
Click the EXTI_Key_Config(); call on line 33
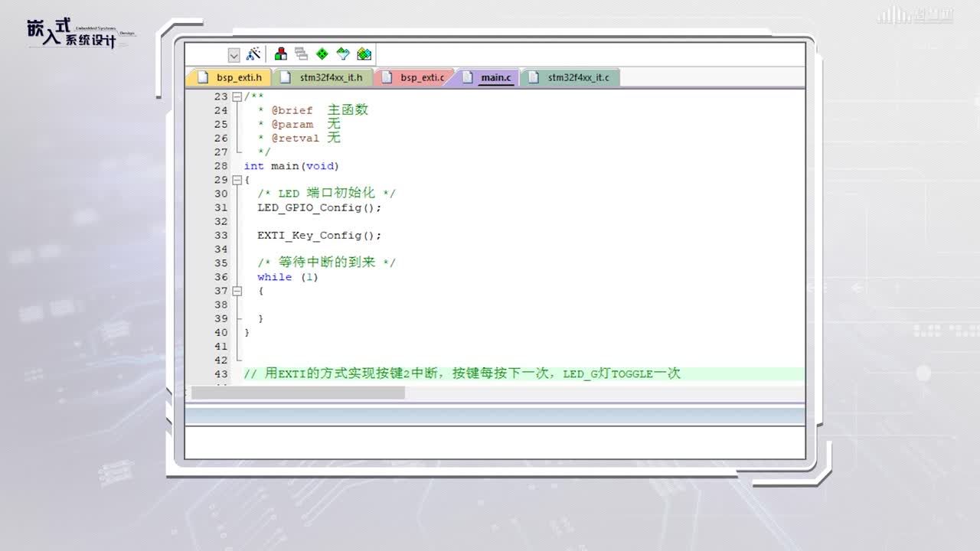pos(319,235)
